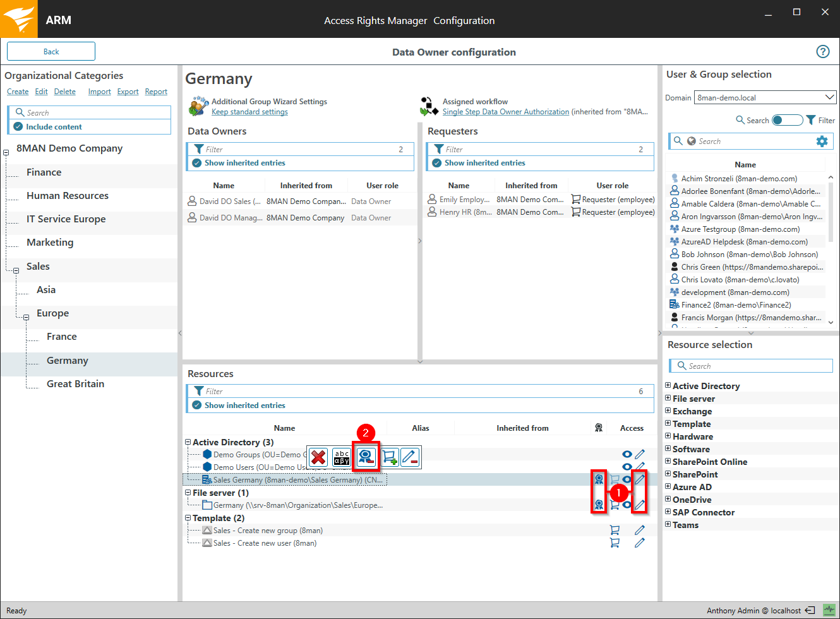Click the red X remove-resource icon
This screenshot has width=840, height=619.
[318, 457]
